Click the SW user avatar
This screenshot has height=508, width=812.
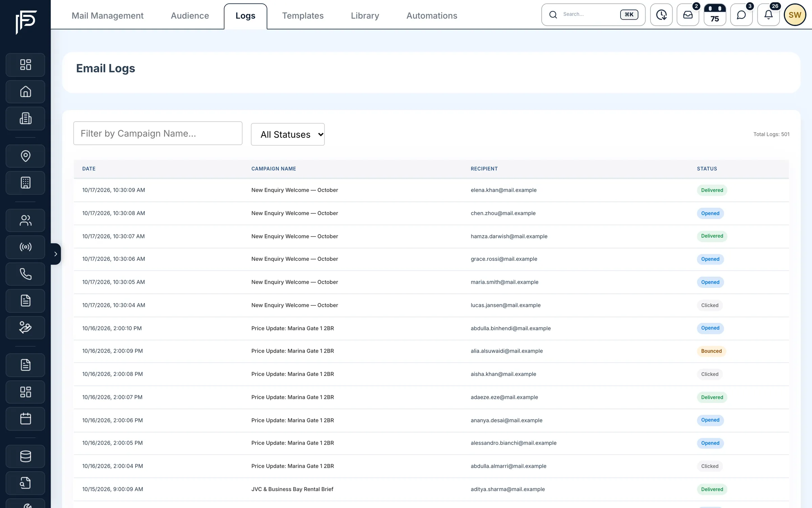coord(795,15)
